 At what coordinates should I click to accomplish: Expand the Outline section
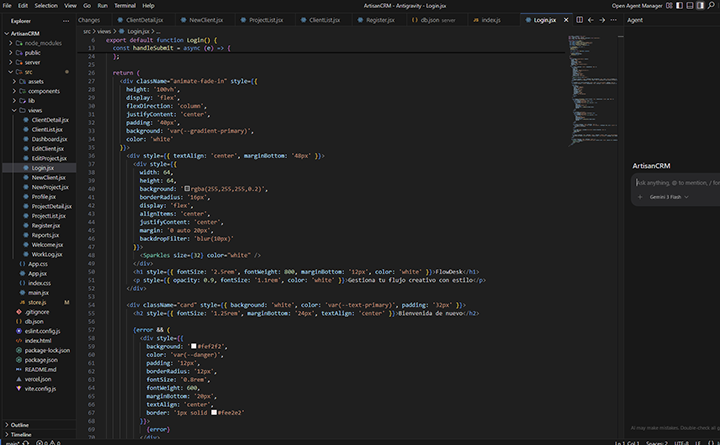tap(38, 425)
